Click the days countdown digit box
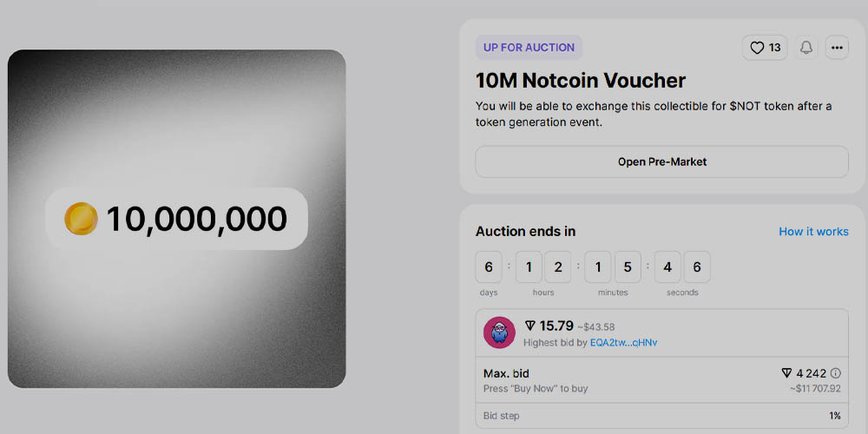The height and width of the screenshot is (434, 868). [489, 267]
